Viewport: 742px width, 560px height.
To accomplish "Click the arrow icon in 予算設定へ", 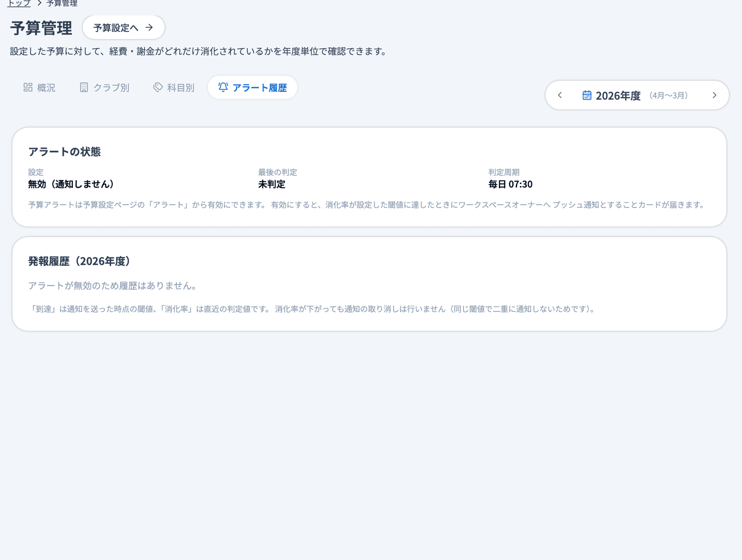I will (x=149, y=27).
